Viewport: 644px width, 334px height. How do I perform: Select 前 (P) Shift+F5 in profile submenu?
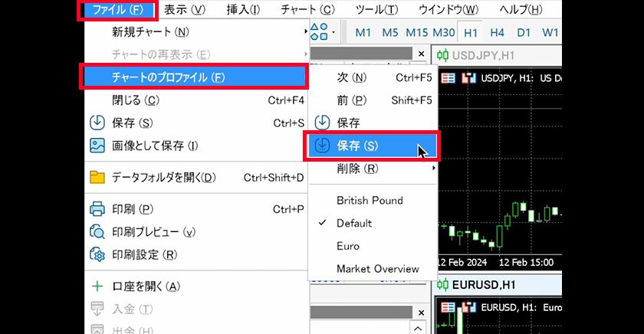(373, 100)
